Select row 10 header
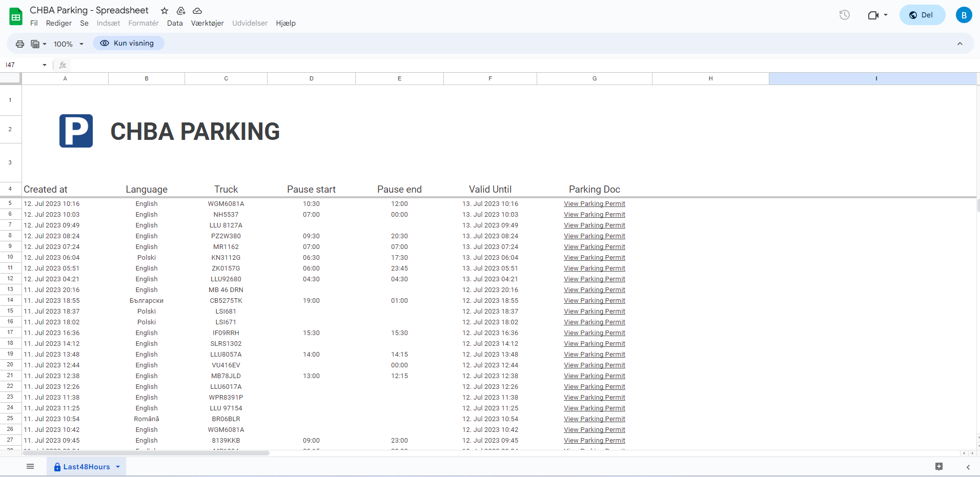Viewport: 980px width, 477px height. [x=10, y=257]
